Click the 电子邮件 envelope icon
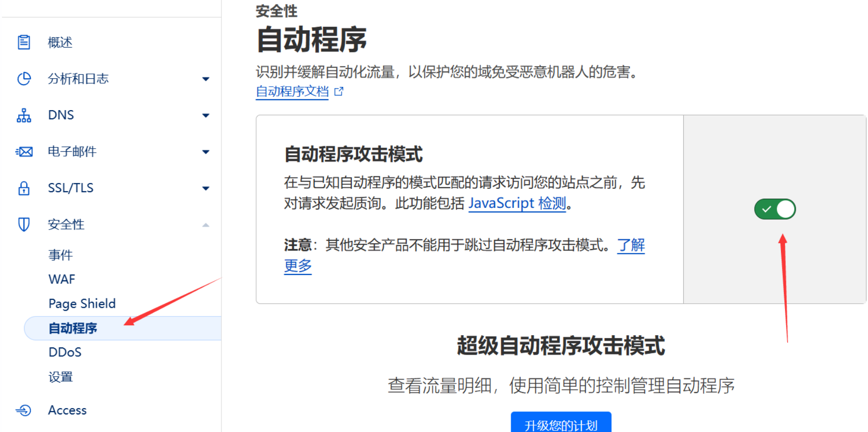The width and height of the screenshot is (868, 432). click(x=24, y=152)
